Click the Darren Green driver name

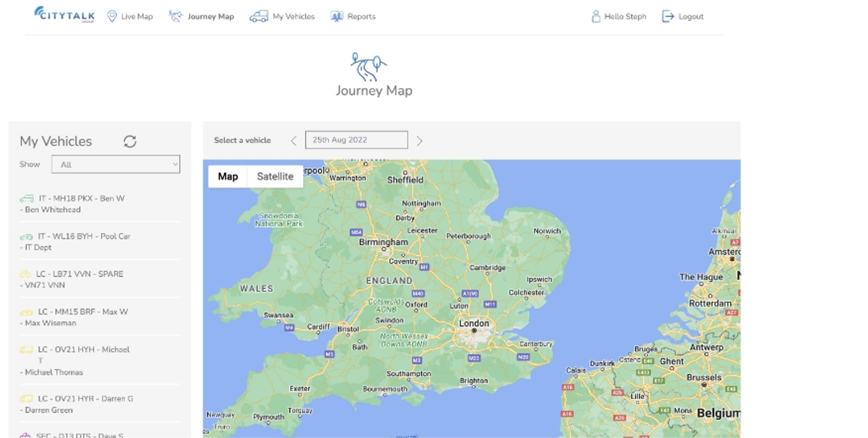coord(49,410)
